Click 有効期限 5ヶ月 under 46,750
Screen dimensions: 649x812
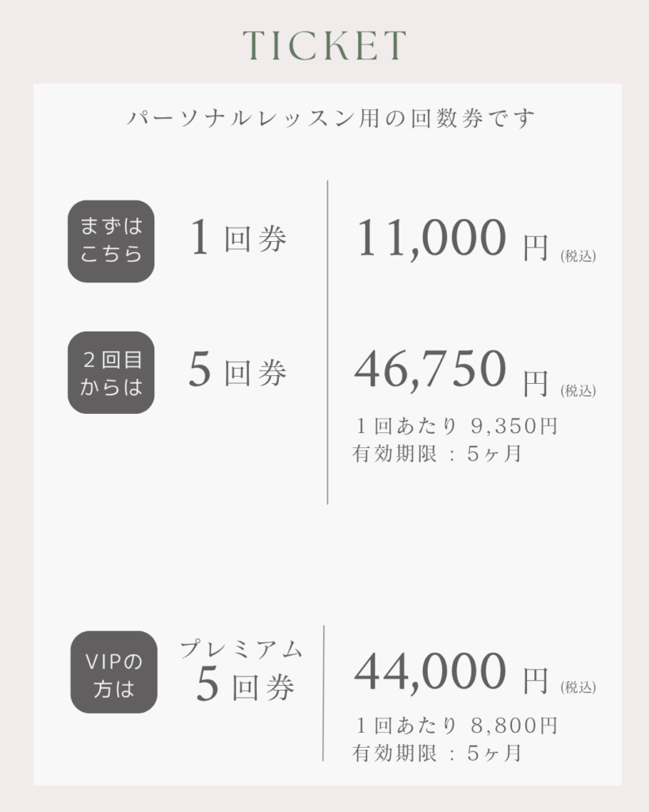(437, 454)
